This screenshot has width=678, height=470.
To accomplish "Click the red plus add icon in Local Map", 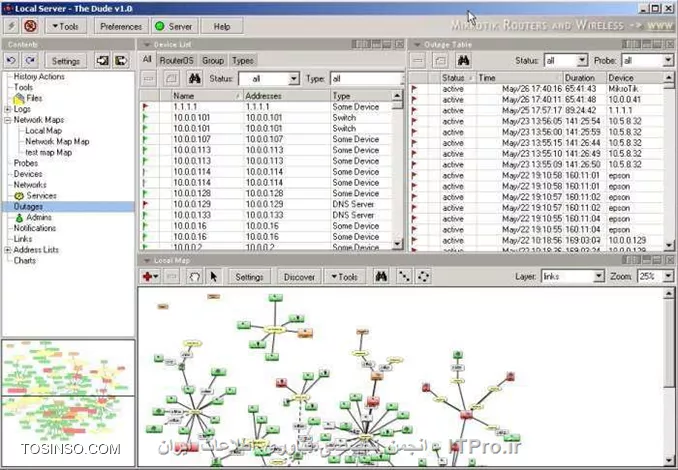I will pyautogui.click(x=150, y=276).
